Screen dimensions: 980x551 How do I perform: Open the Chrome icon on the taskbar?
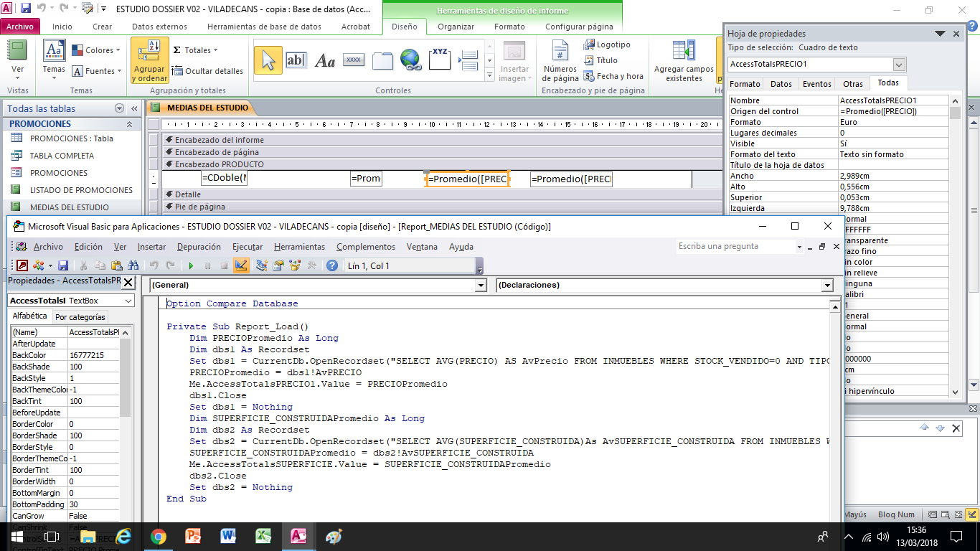click(x=159, y=536)
